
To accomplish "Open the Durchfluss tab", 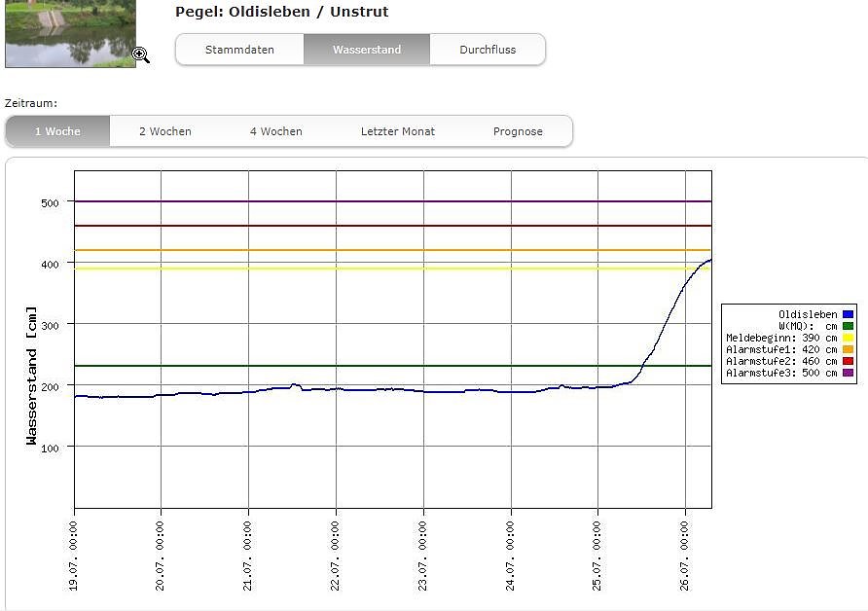I will (x=488, y=50).
